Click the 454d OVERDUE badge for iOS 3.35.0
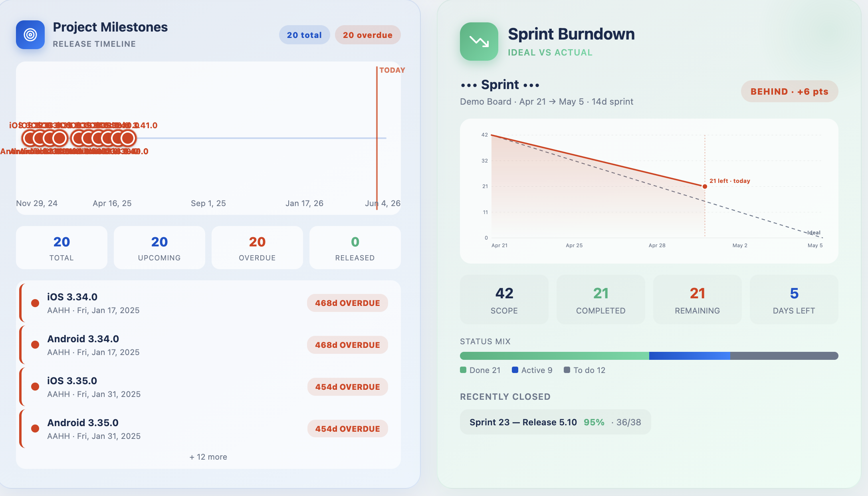 click(x=347, y=387)
